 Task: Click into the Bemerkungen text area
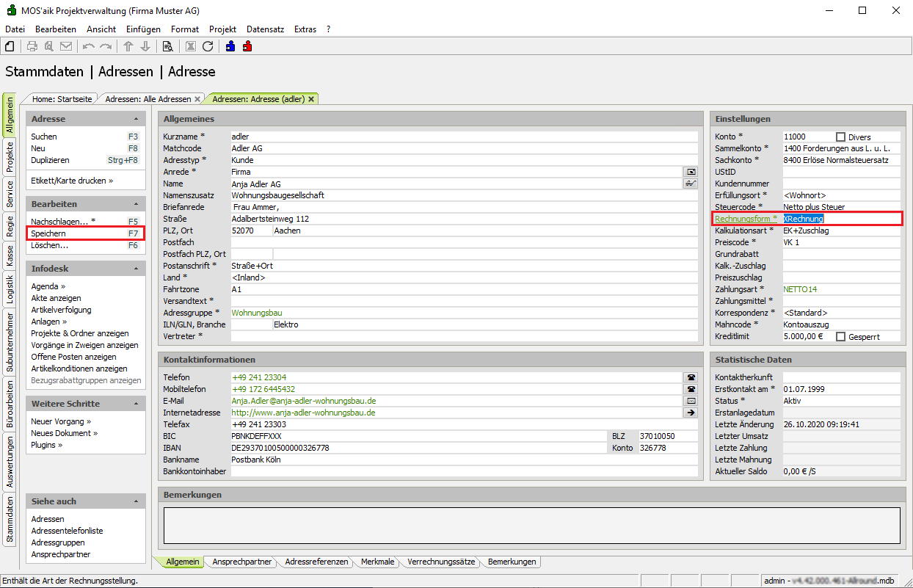(531, 525)
